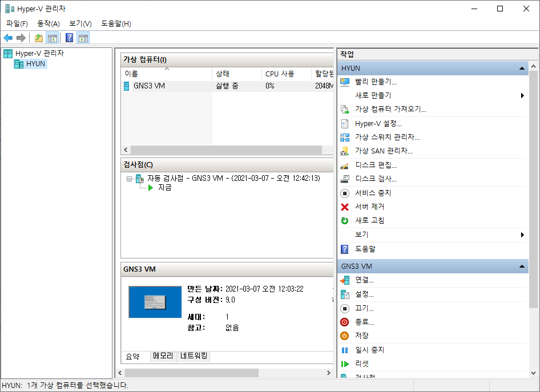Click the Forward arrow toolbar icon
This screenshot has width=540, height=392.
tap(21, 38)
